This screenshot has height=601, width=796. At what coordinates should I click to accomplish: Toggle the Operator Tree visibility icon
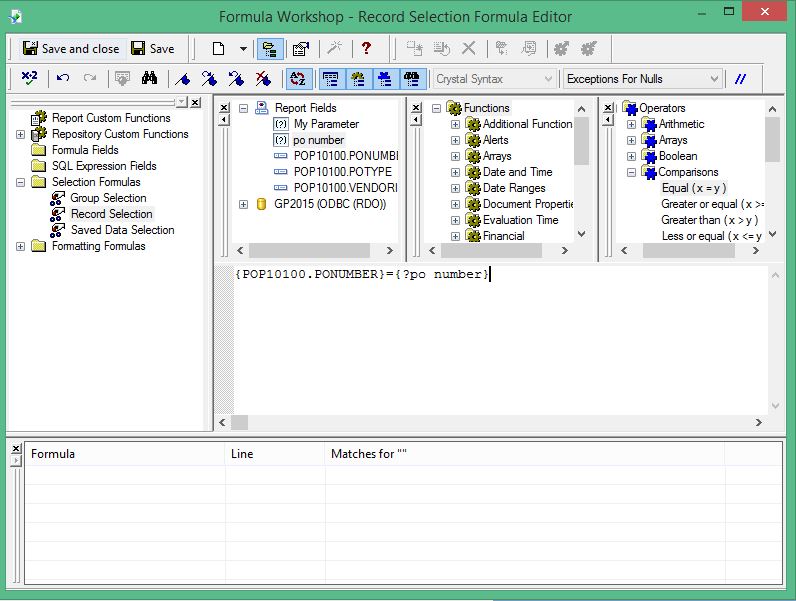[x=385, y=79]
